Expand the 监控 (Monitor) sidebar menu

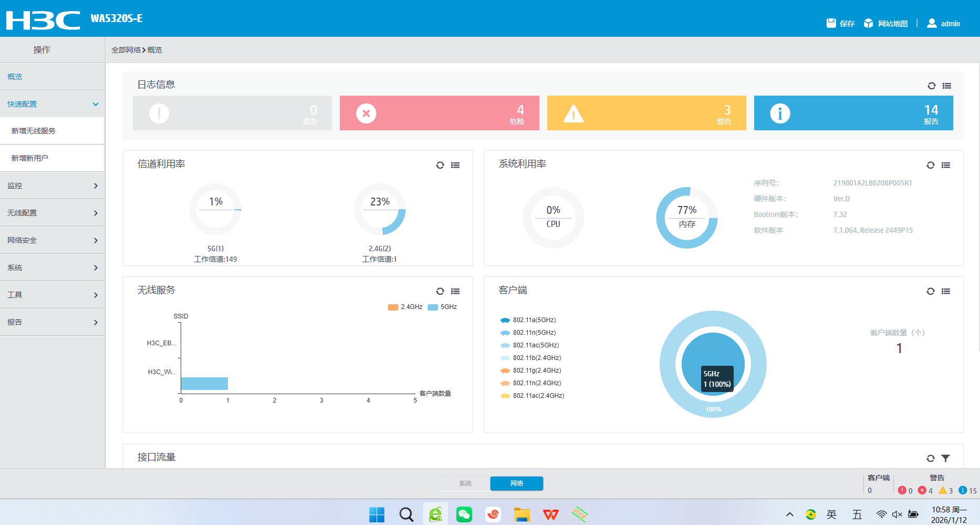[52, 186]
